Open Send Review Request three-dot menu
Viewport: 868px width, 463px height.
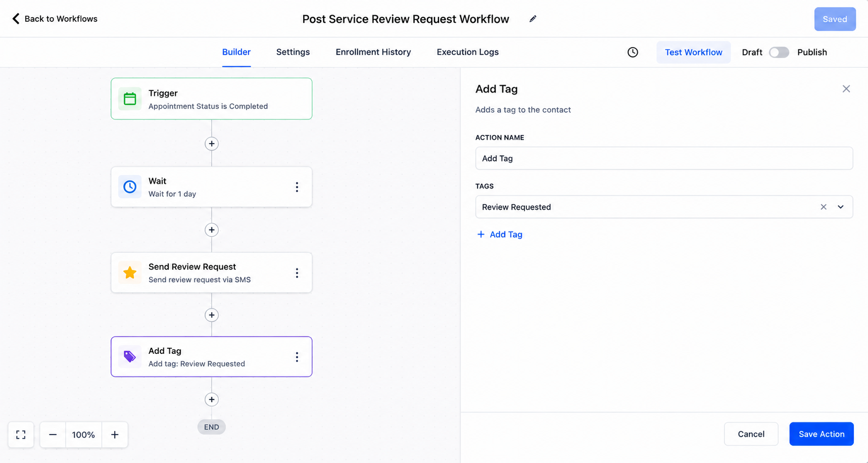click(x=297, y=273)
